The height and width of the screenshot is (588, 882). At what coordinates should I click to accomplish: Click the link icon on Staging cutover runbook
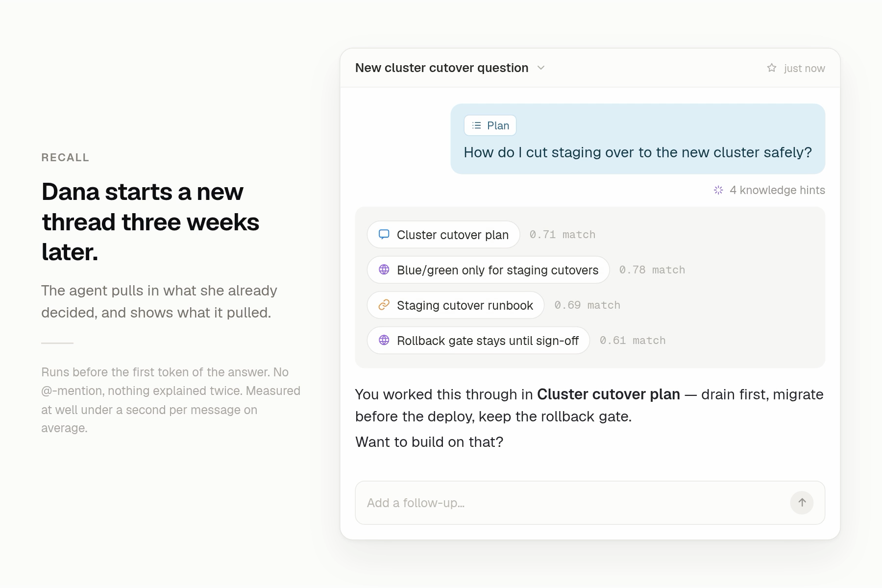(384, 305)
